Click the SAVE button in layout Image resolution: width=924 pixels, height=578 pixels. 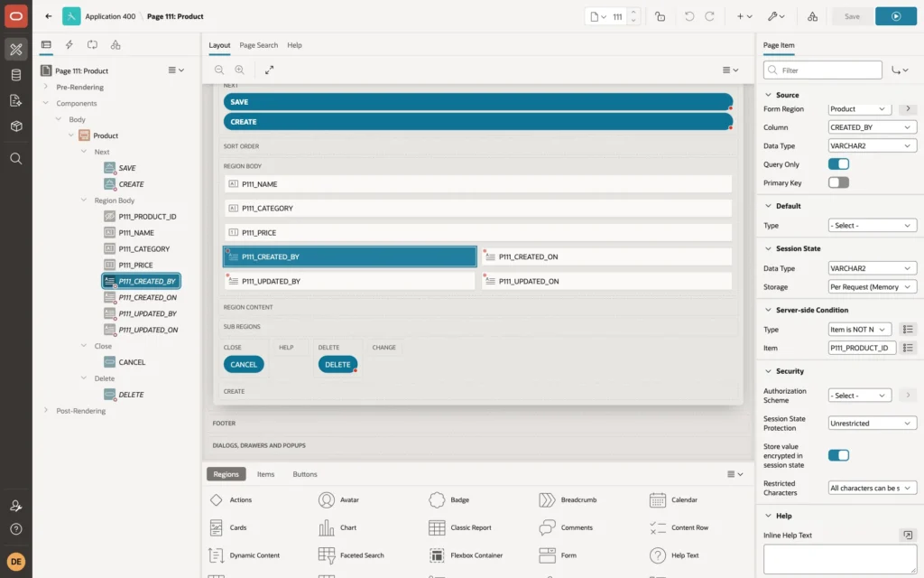tap(478, 101)
